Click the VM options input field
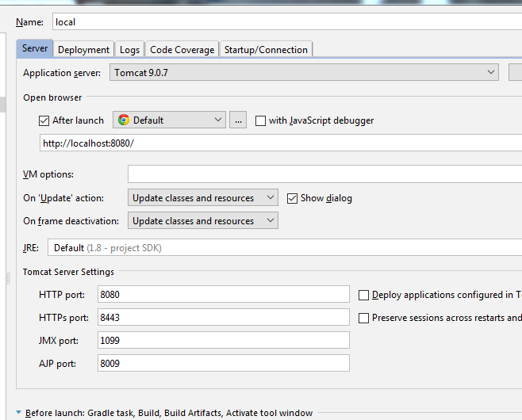Image resolution: width=522 pixels, height=420 pixels. coord(324,174)
